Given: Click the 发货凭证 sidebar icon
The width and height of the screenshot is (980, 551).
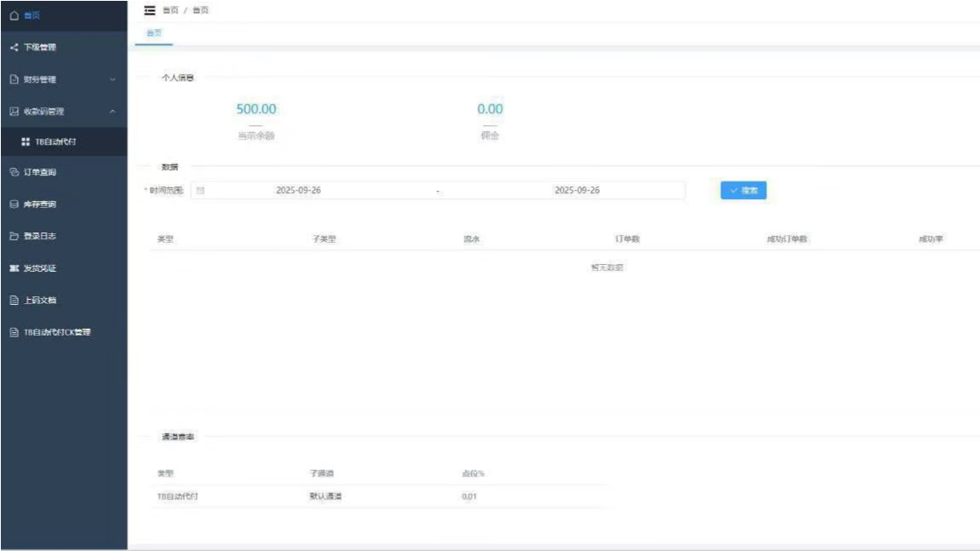Looking at the screenshot, I should [14, 268].
